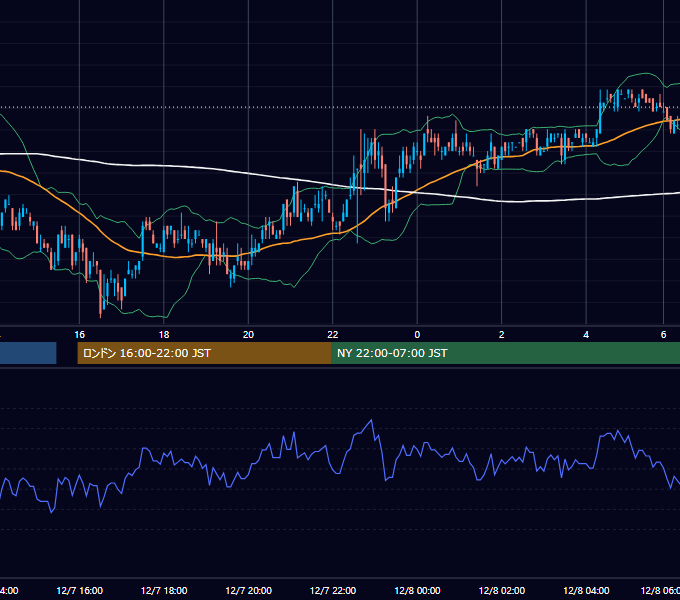Click the 4 hour label on upper axis

586,335
